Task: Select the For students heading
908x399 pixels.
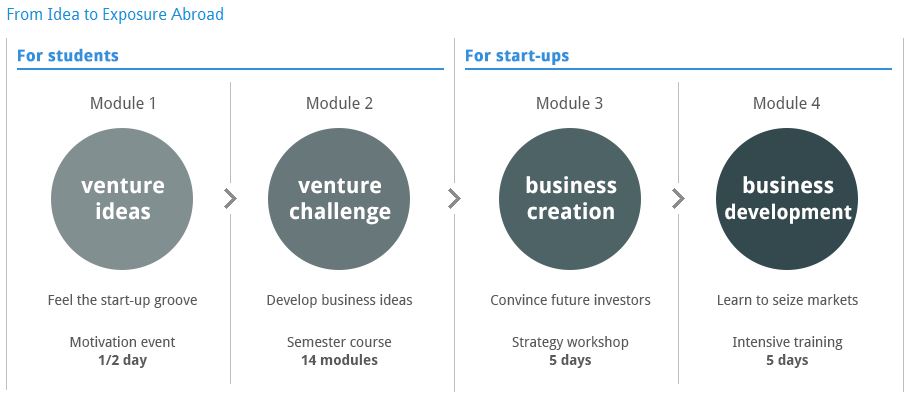Action: click(x=68, y=56)
